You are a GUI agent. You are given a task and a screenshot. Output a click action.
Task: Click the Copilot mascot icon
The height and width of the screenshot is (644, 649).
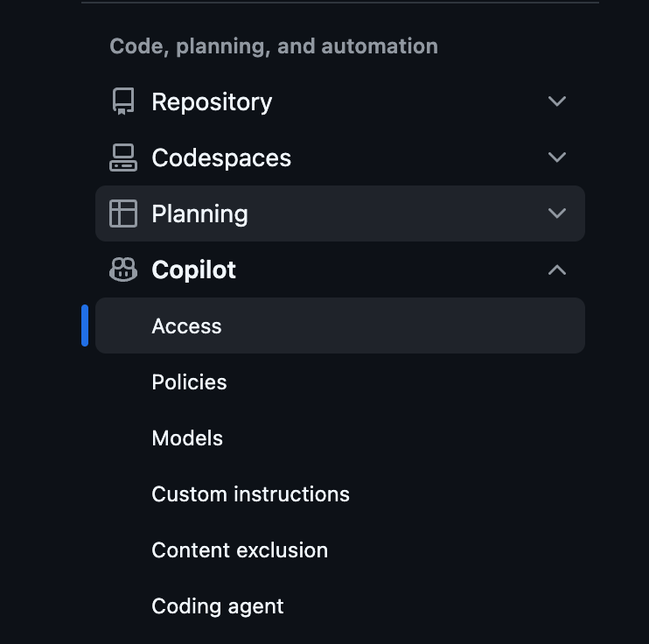[123, 270]
